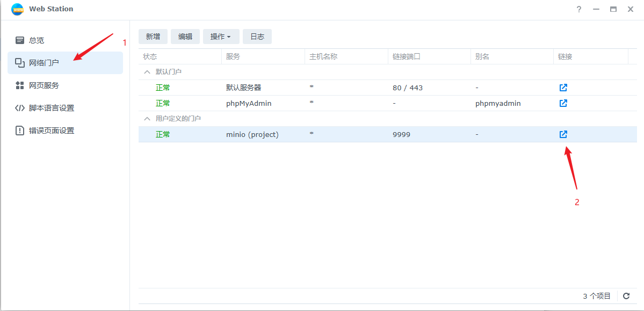644x311 pixels.
Task: Select 网络门户 in the sidebar
Action: point(44,63)
